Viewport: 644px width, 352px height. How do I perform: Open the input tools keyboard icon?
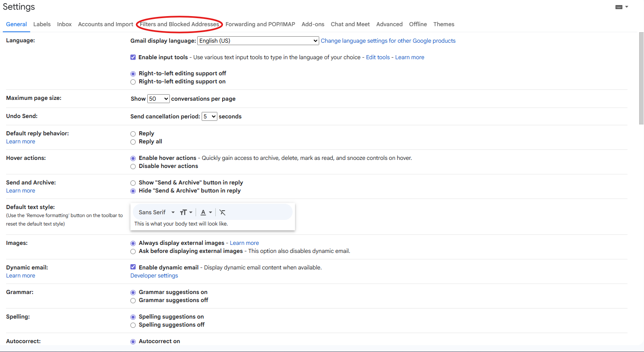619,7
